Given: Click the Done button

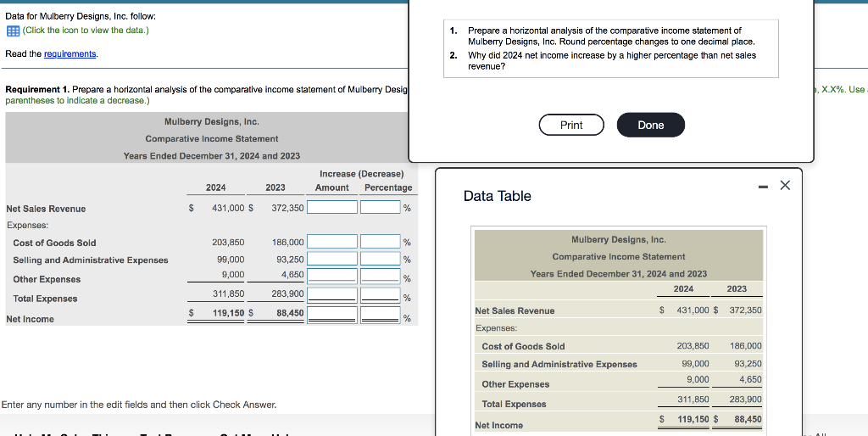Looking at the screenshot, I should [x=650, y=125].
